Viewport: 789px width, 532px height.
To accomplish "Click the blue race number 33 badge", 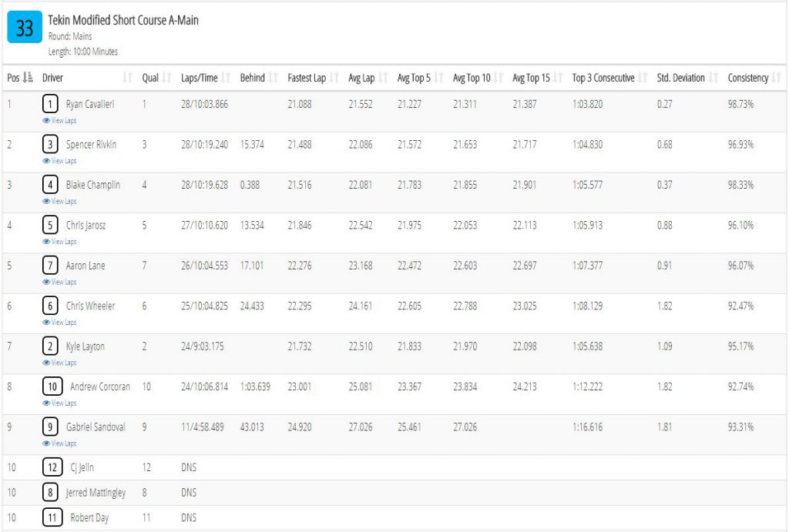I will pyautogui.click(x=25, y=27).
